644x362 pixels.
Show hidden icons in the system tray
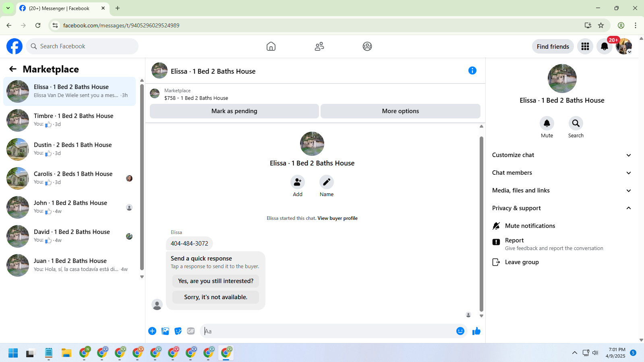(575, 353)
